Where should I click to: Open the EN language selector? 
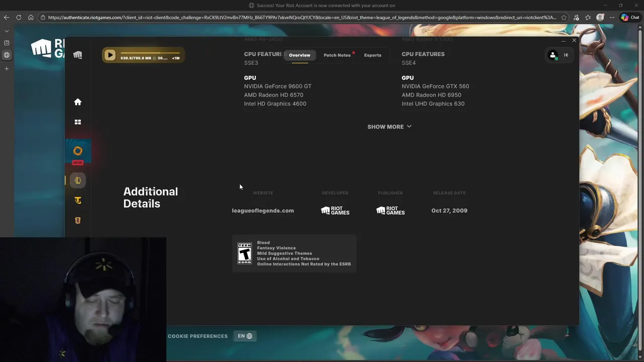245,336
